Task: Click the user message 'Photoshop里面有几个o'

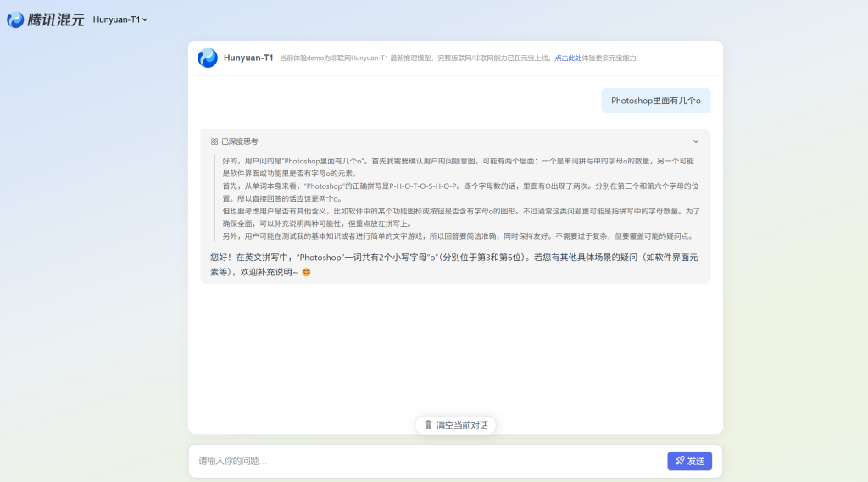Action: click(656, 101)
